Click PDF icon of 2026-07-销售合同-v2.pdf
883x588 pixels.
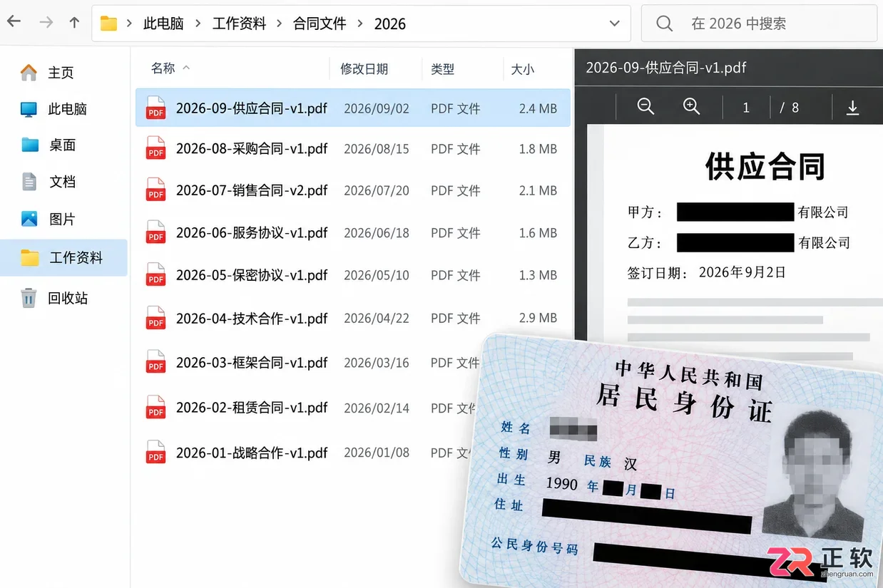point(155,190)
